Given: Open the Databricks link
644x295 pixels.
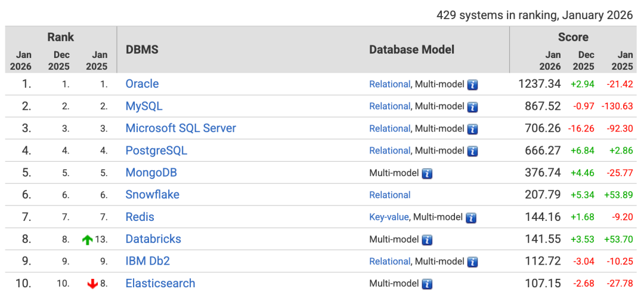Looking at the screenshot, I should (x=153, y=239).
